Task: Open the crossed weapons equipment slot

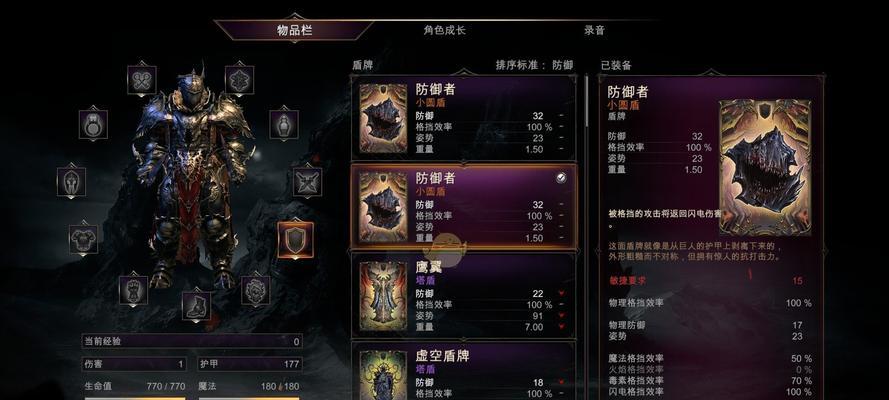Action: click(x=308, y=182)
